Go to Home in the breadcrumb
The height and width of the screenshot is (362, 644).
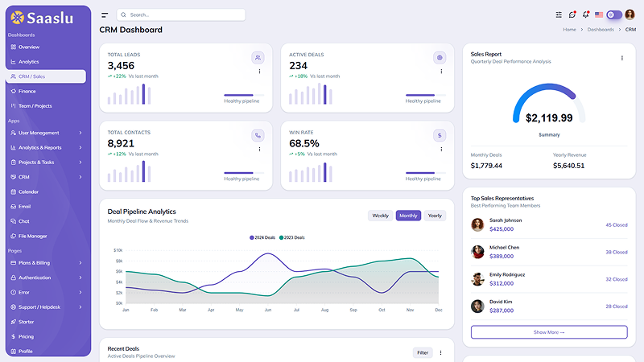(569, 30)
